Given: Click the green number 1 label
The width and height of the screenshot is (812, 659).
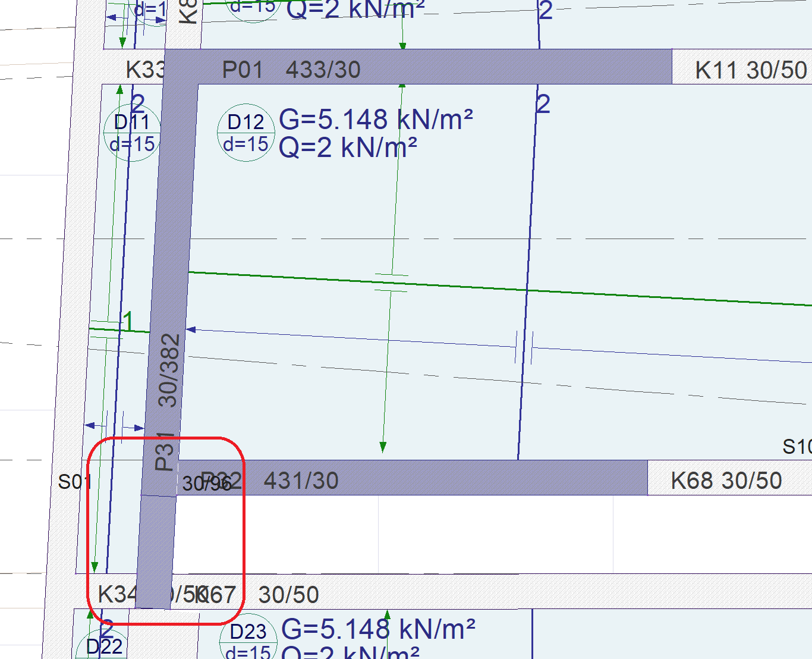Looking at the screenshot, I should tap(128, 321).
